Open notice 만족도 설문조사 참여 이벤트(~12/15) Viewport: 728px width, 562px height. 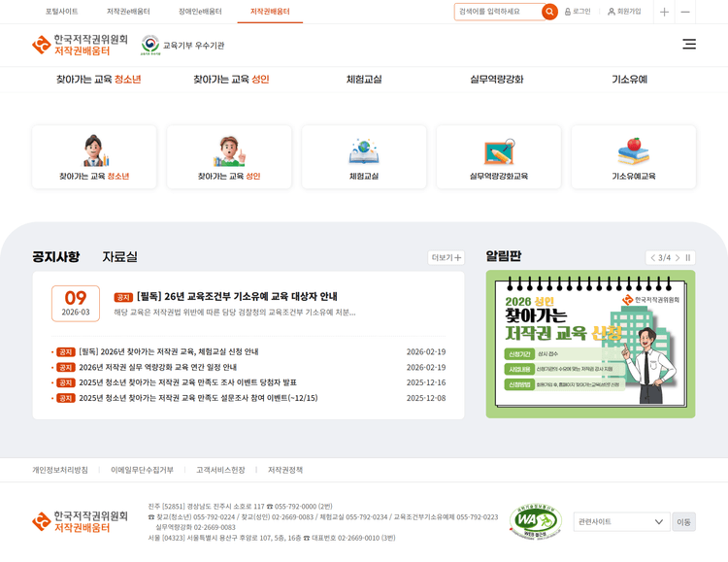coord(198,398)
